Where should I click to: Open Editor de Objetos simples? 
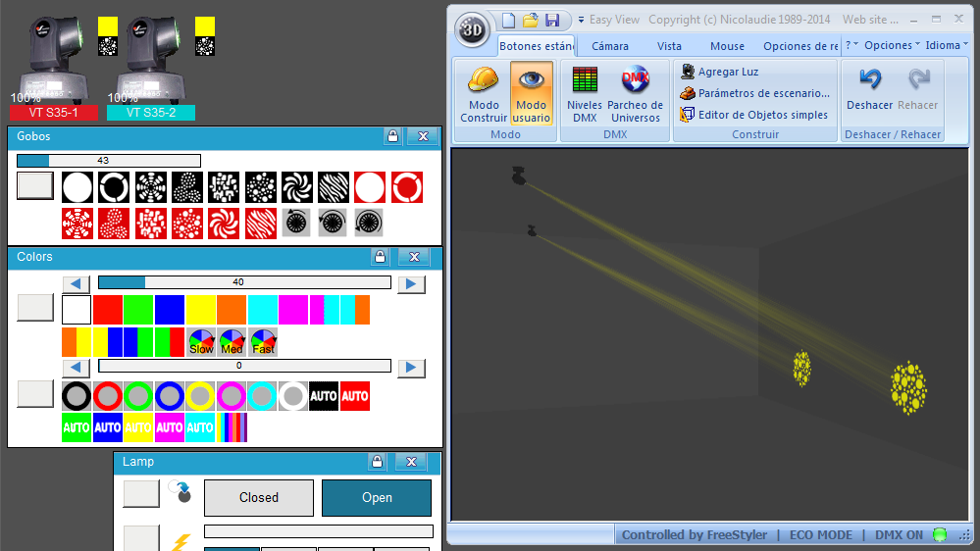(x=753, y=115)
